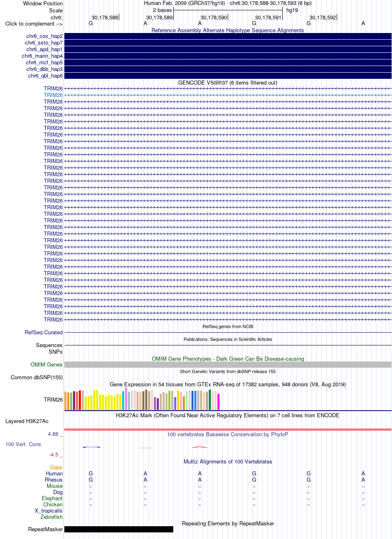This screenshot has height=539, width=392.
Task: Select the light-blue highlighted TRIM26 label
Action: pos(53,95)
